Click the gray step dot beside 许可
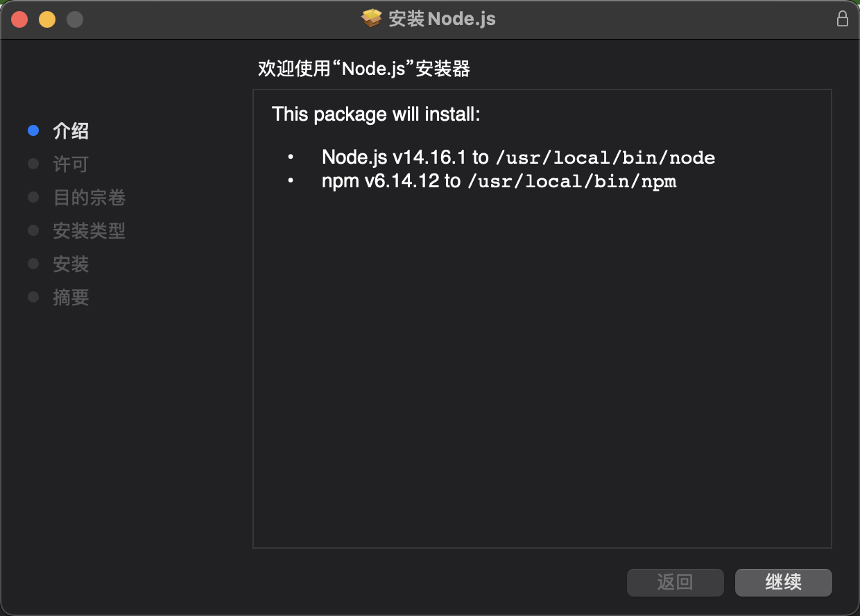 pos(33,163)
